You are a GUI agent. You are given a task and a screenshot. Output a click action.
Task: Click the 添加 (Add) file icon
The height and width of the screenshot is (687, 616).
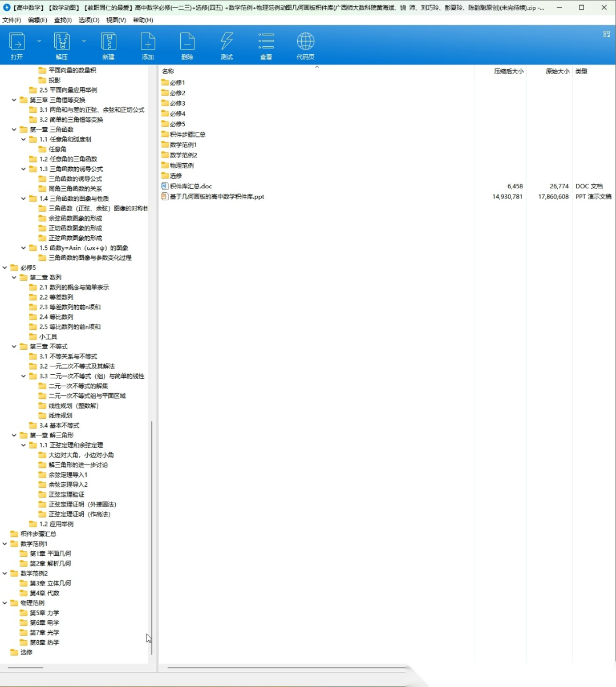(148, 42)
